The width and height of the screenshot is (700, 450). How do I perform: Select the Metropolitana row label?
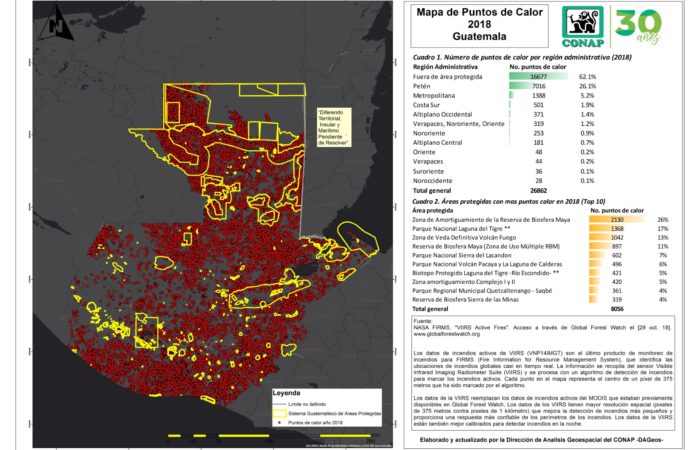click(433, 96)
